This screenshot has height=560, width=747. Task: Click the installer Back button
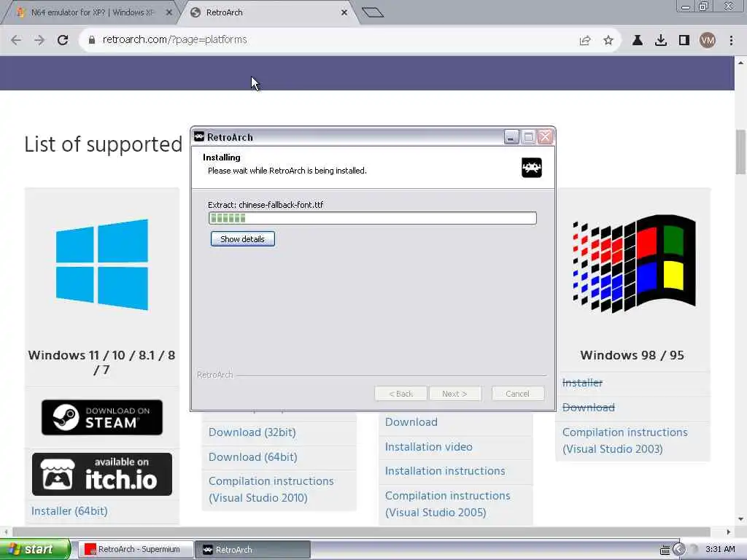[x=400, y=394]
